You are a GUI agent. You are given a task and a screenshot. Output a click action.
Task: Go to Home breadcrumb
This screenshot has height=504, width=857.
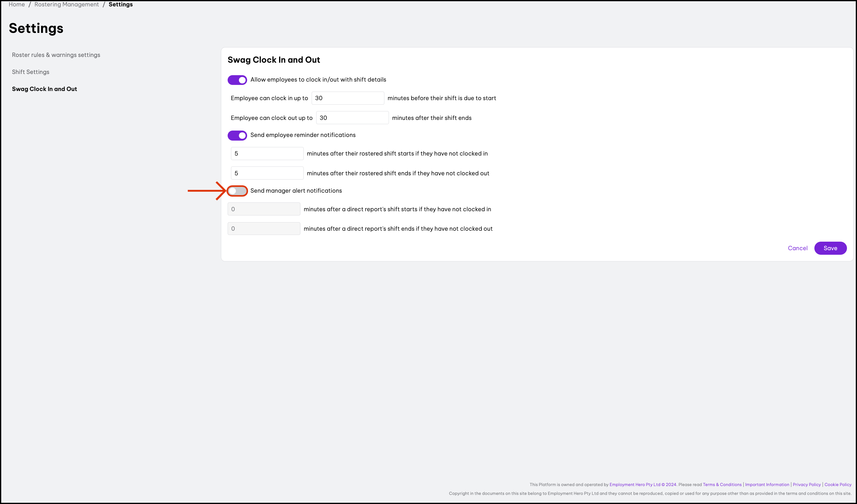[x=17, y=5]
